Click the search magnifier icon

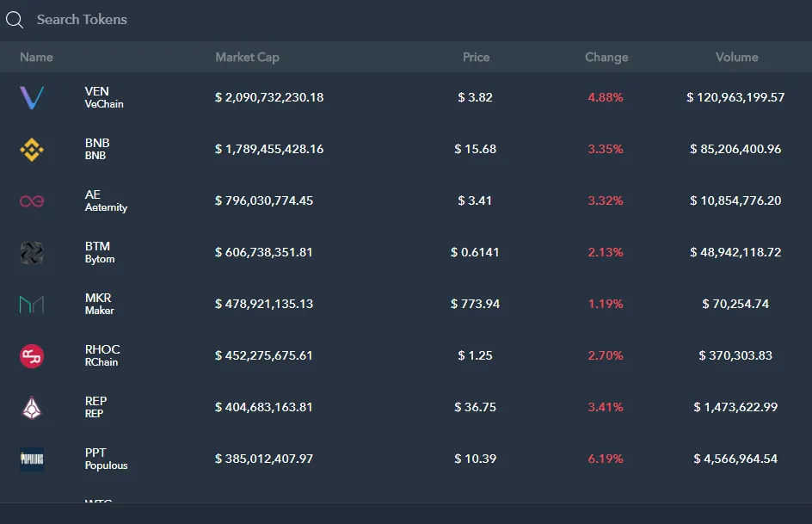click(15, 20)
